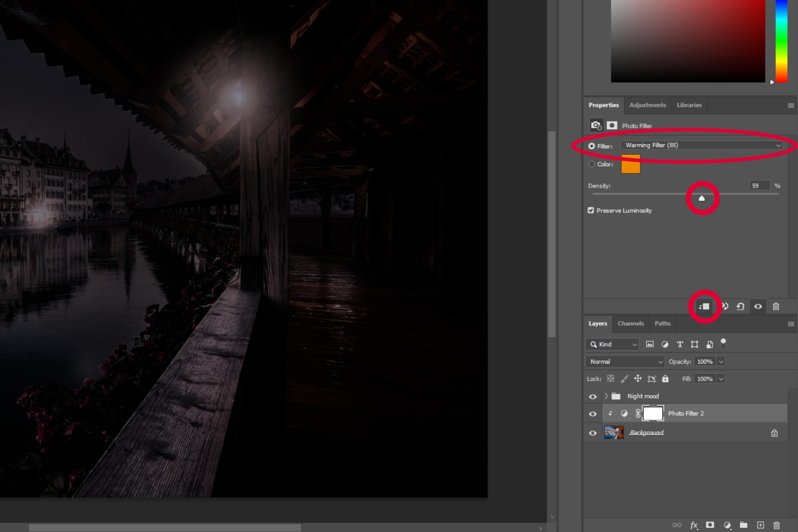Hide the Photo Filter 2 layer
798x532 pixels.
[593, 414]
